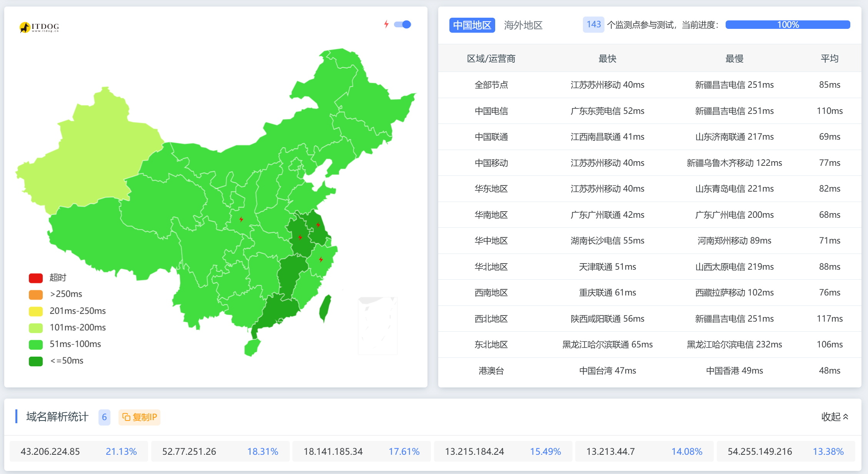Click the South China Sea inset thumbnail
The width and height of the screenshot is (868, 474).
pyautogui.click(x=377, y=325)
